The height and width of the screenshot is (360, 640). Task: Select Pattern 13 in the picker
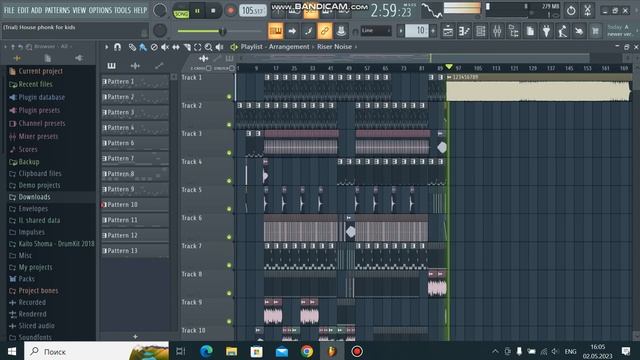[135, 251]
